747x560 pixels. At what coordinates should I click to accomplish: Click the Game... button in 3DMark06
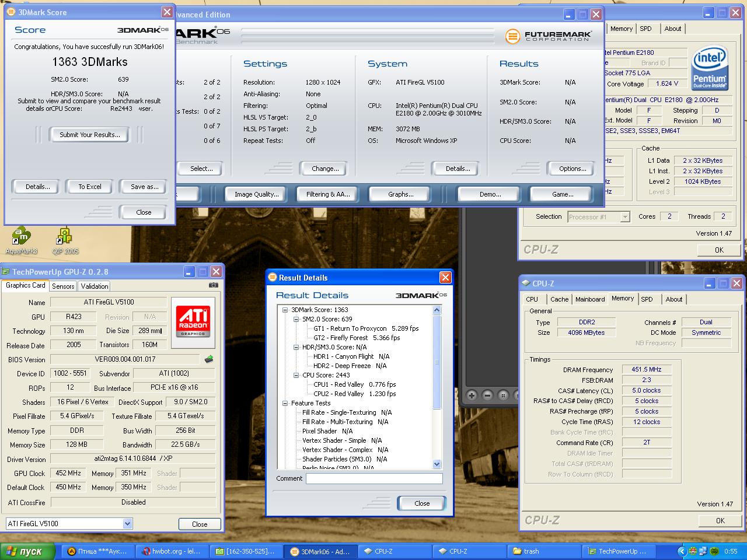563,194
